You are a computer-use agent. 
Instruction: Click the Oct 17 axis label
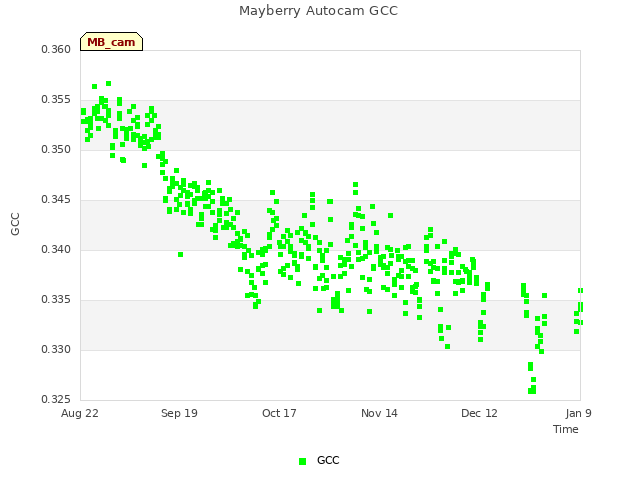(x=279, y=413)
